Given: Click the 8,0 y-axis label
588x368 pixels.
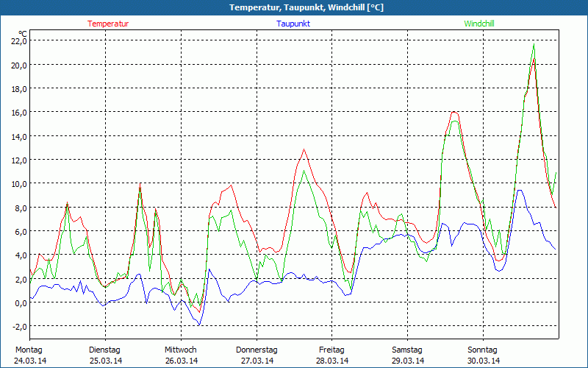Looking at the screenshot, I should pyautogui.click(x=21, y=208).
